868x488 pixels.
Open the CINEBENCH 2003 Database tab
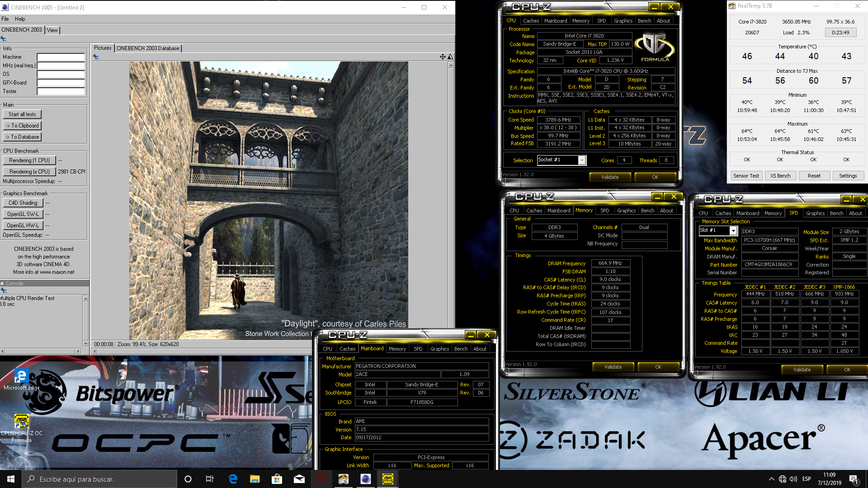[148, 48]
